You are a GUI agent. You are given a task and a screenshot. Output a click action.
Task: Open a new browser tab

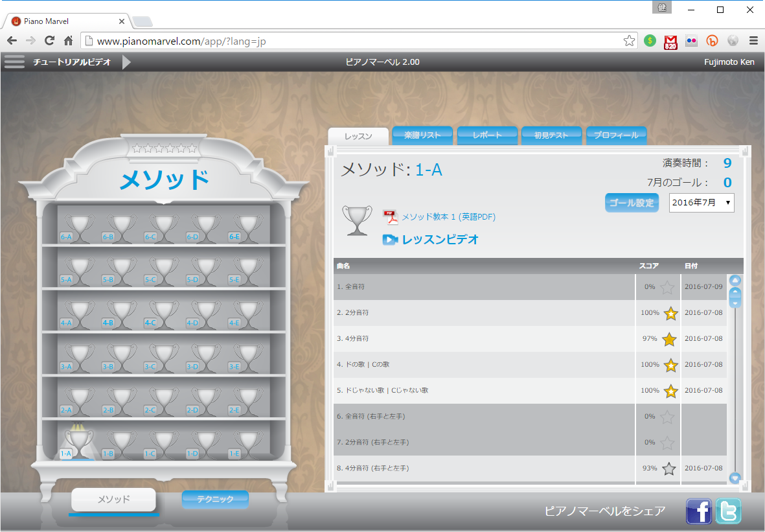(143, 21)
